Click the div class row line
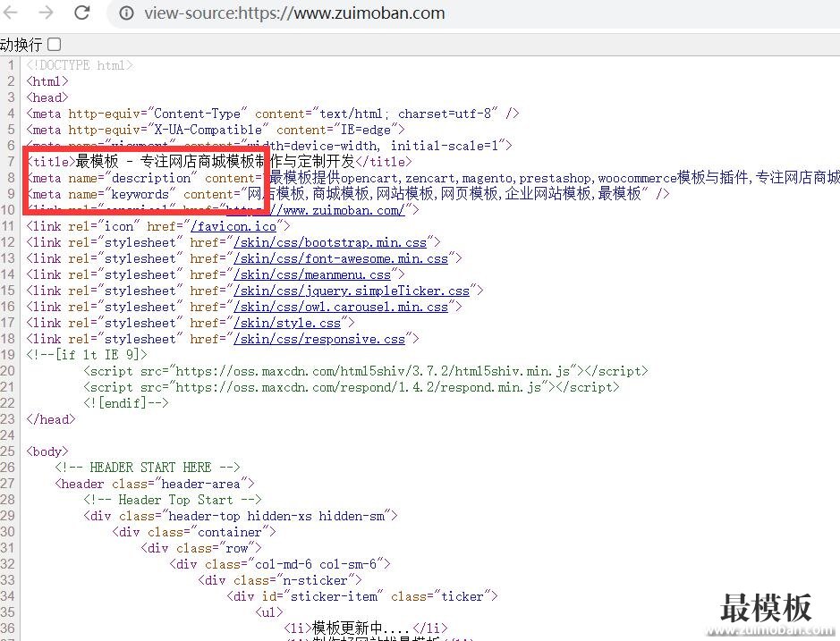 tap(201, 548)
